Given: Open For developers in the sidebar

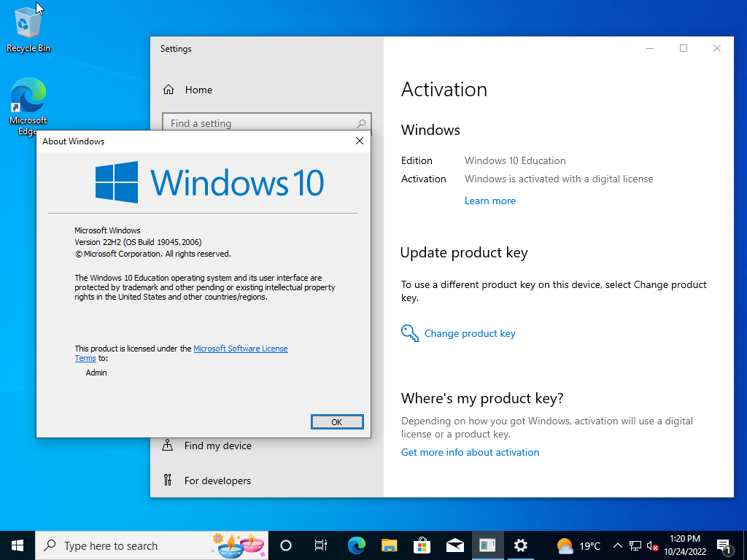Looking at the screenshot, I should (218, 480).
